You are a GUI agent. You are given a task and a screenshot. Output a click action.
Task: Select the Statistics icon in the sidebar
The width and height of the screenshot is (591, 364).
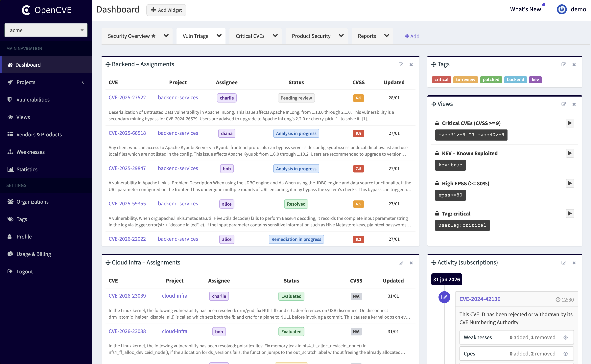point(10,169)
